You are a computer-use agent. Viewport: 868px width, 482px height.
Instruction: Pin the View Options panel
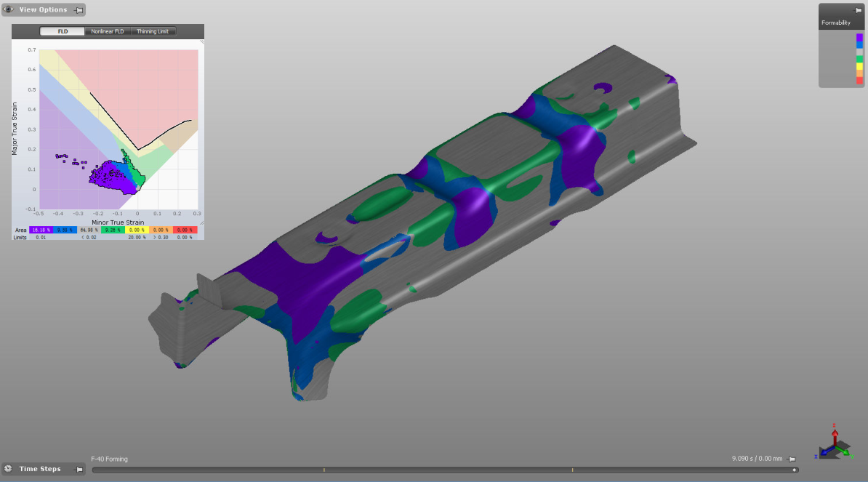pos(79,10)
